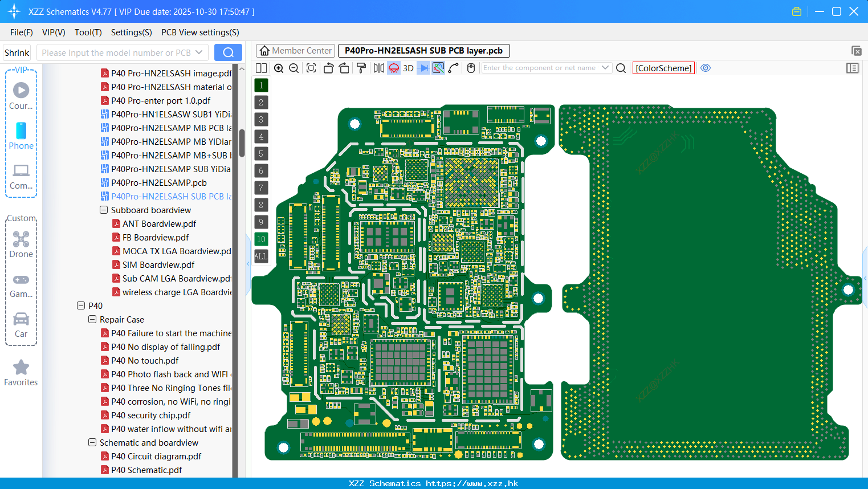Mirror flip the PCB view
This screenshot has height=489, width=868.
click(x=379, y=68)
